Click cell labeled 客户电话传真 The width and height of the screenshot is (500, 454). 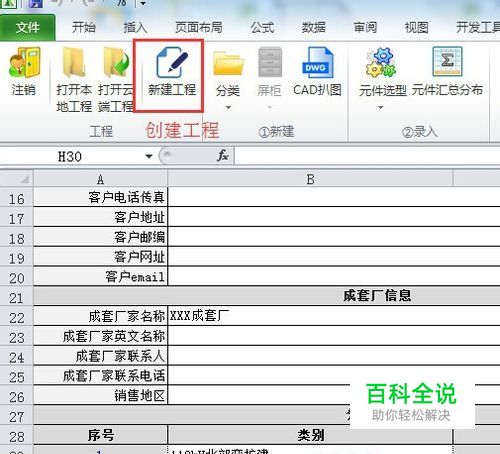(x=100, y=197)
